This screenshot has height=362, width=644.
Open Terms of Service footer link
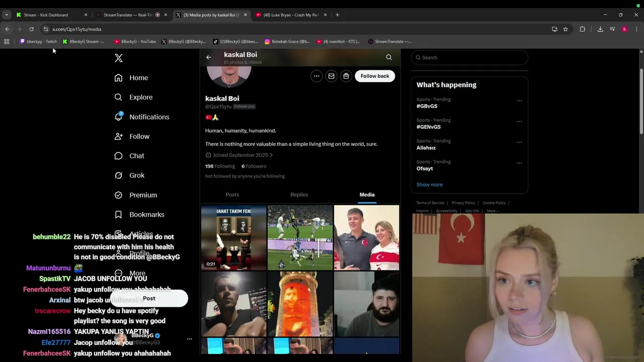coord(430,203)
